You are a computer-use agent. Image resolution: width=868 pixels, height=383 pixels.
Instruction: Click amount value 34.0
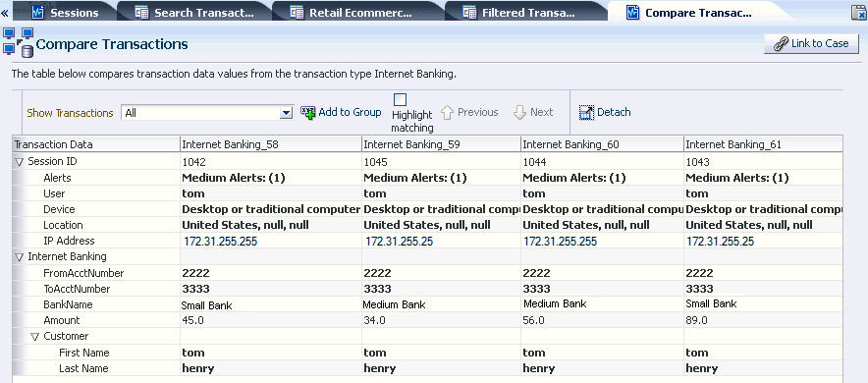(x=374, y=320)
